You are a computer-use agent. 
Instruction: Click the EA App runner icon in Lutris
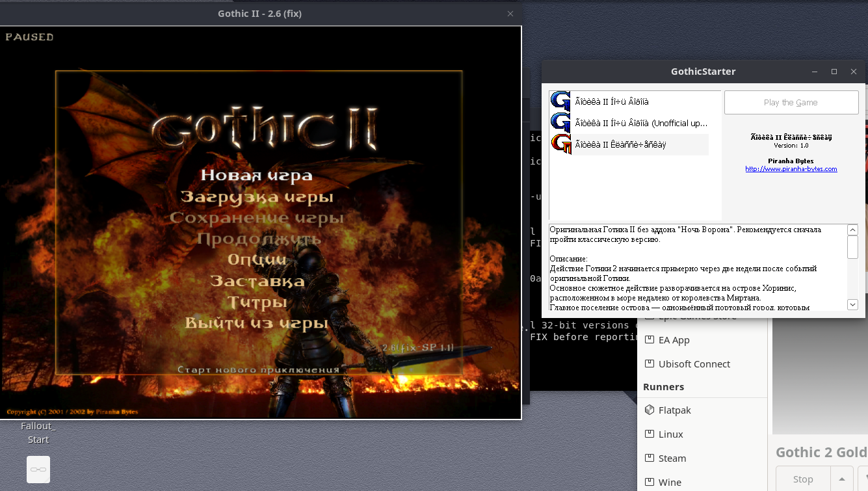tap(649, 339)
